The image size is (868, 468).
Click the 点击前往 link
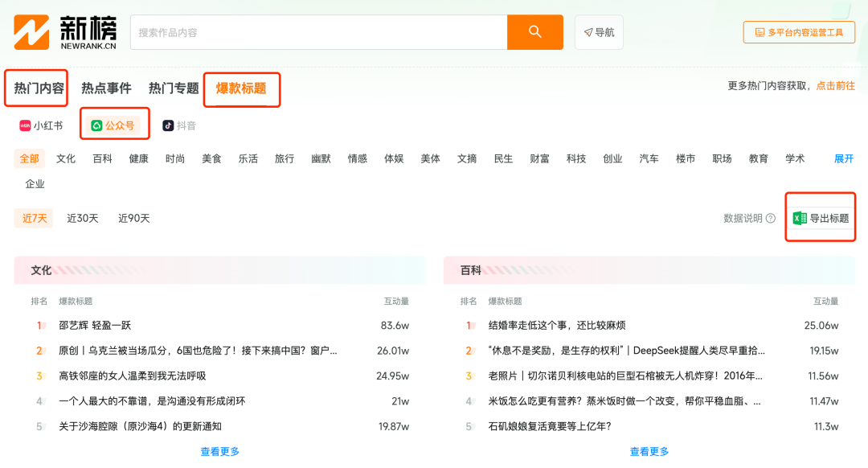834,84
